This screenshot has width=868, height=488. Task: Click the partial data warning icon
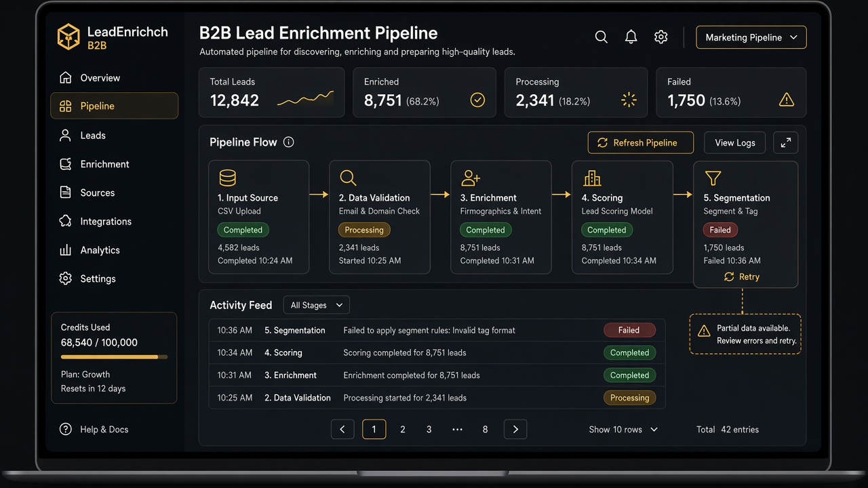[704, 331]
